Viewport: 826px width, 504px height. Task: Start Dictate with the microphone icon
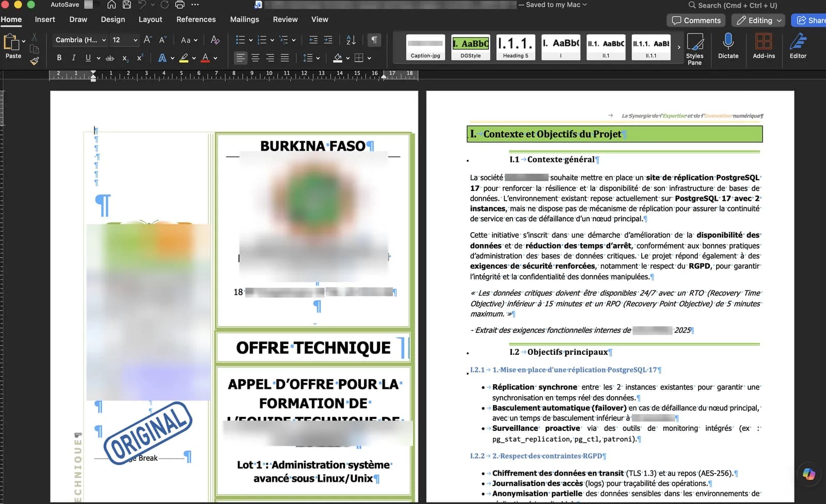tap(728, 46)
